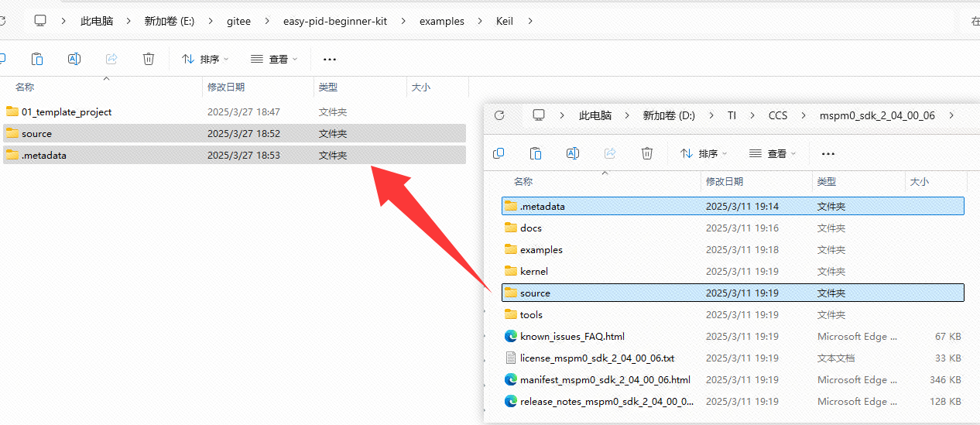Sort by the 名称 column in the left window
Screen dimensions: 980x425
click(x=25, y=87)
